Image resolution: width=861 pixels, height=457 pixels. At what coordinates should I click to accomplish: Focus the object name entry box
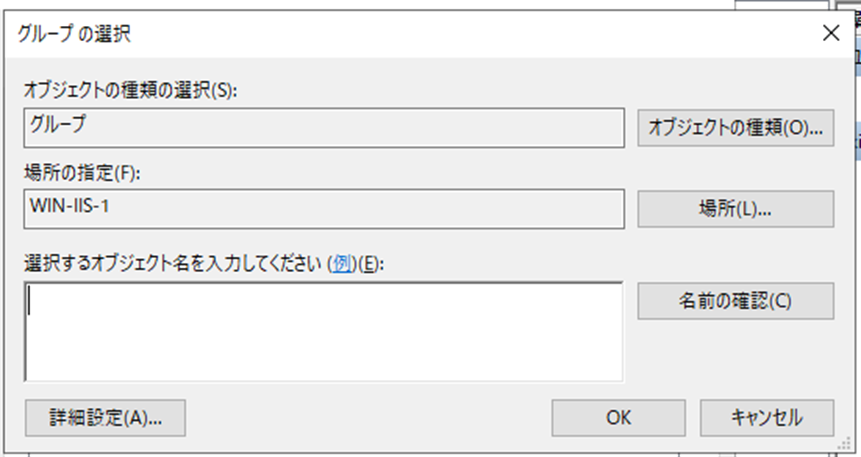click(323, 330)
